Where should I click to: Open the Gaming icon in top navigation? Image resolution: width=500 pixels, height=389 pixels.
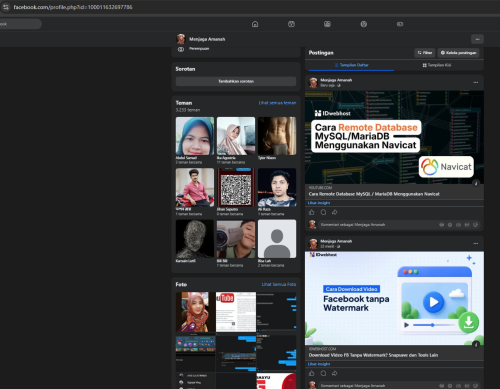[400, 24]
